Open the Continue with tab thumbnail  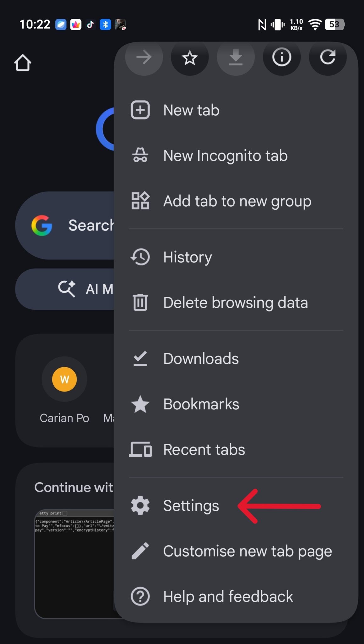pos(74,563)
